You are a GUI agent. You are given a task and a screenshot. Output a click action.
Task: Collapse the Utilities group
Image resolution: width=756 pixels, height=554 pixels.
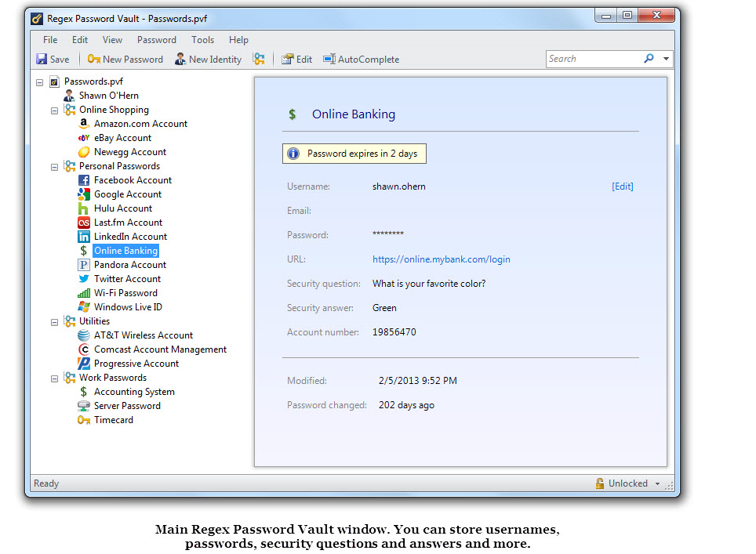pos(54,322)
